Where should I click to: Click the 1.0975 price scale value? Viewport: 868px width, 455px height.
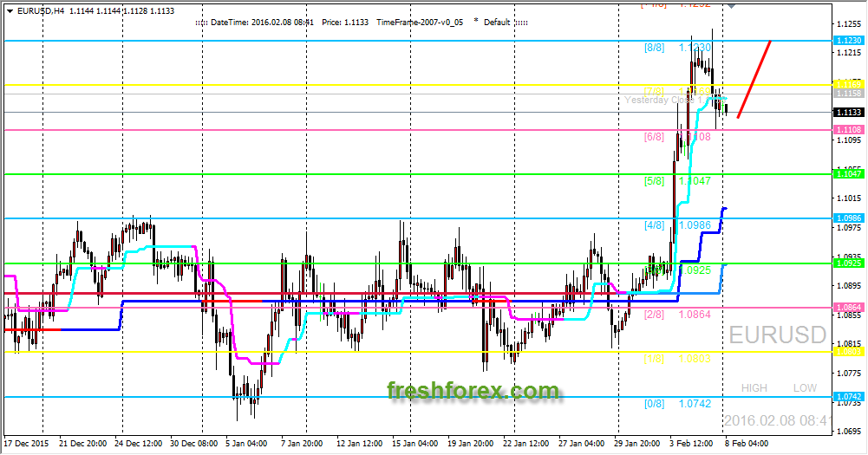click(850, 227)
